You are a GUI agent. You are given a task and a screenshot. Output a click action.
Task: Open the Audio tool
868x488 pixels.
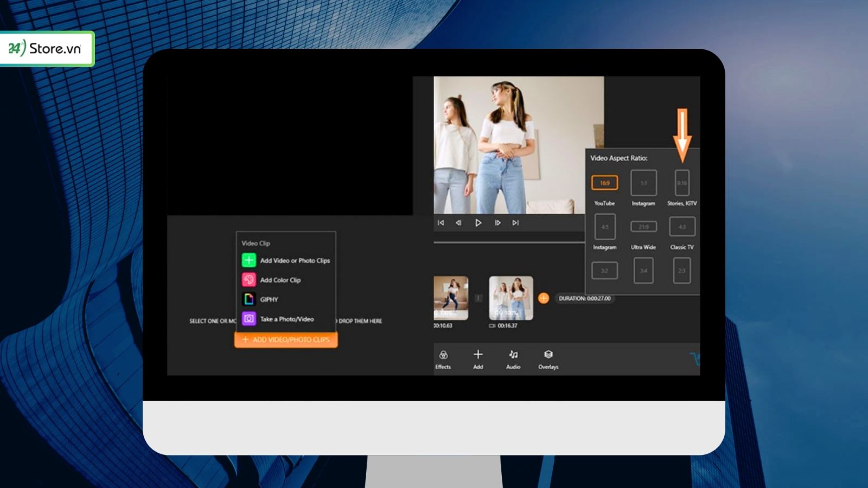pos(513,359)
